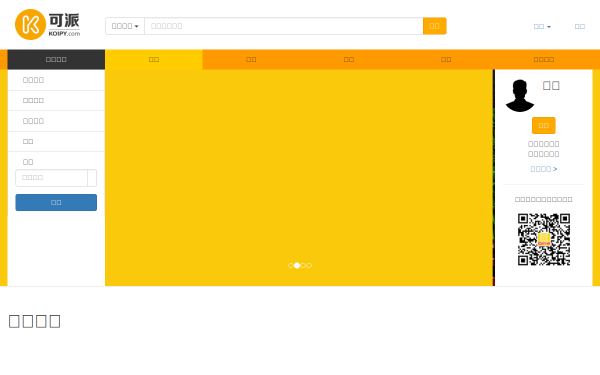Open the second item in left category list
Viewport: 600px width, 375px height.
[56, 101]
